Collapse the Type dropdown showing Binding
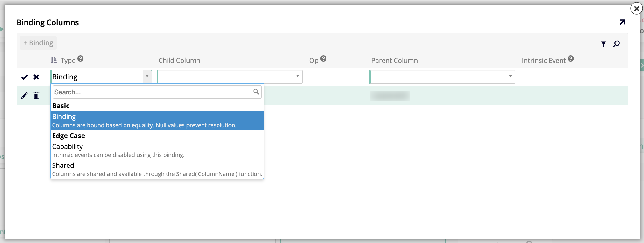The height and width of the screenshot is (243, 644). click(147, 77)
